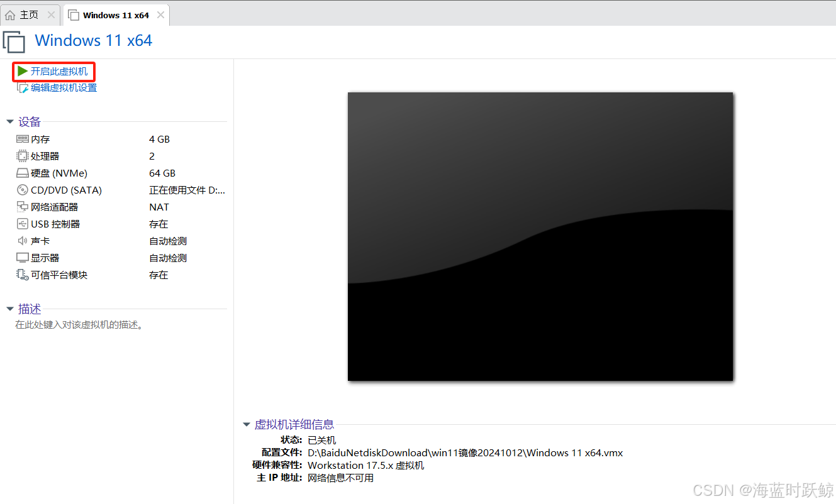The image size is (836, 504).
Task: Click the 自动检测 value for 显示器
Action: click(168, 258)
